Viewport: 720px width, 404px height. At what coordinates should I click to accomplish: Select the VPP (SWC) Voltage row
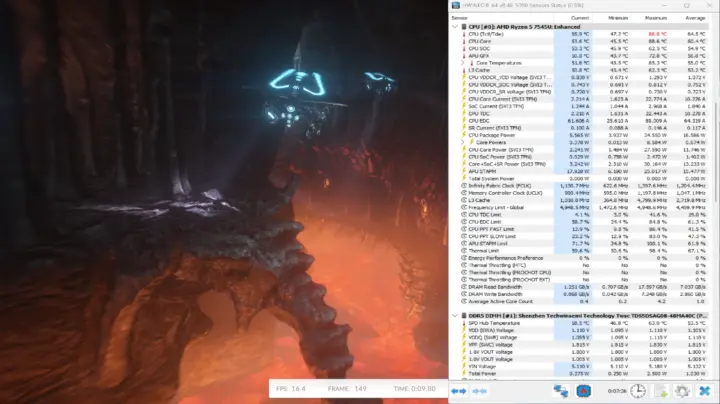[579, 345]
